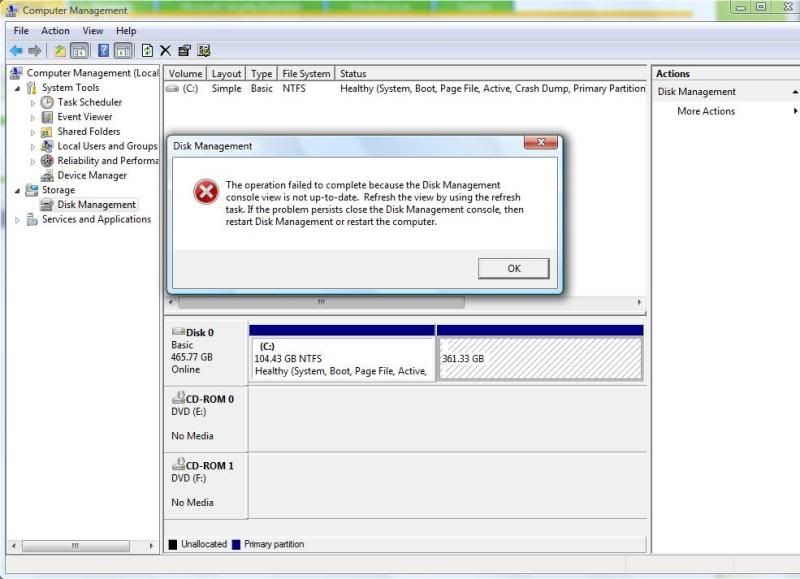Click the black X delete icon in toolbar
This screenshot has width=800, height=579.
tap(166, 51)
